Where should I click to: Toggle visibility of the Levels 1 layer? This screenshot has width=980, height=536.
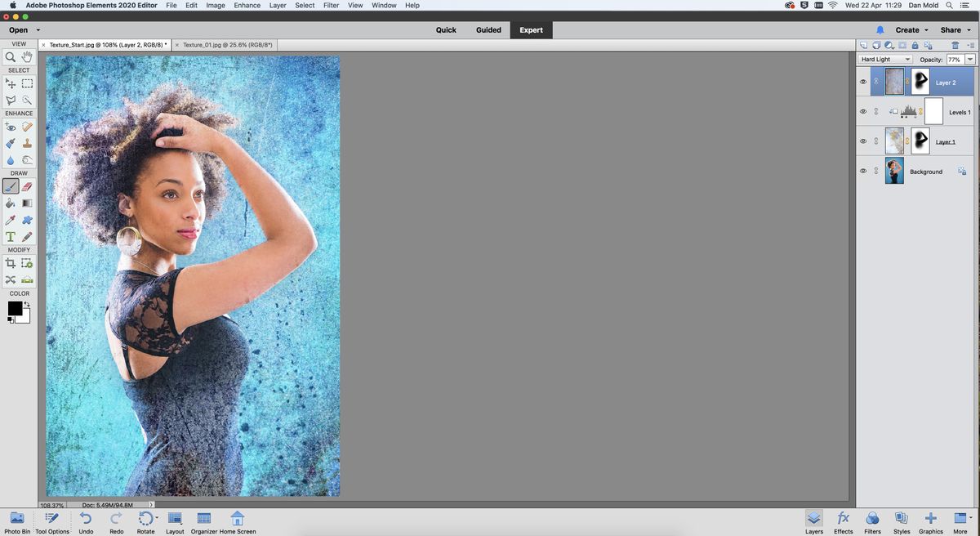coord(863,111)
